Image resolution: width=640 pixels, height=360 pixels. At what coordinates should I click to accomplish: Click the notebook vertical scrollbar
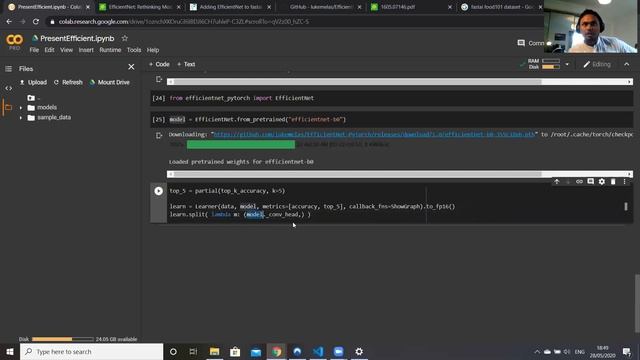click(637, 303)
